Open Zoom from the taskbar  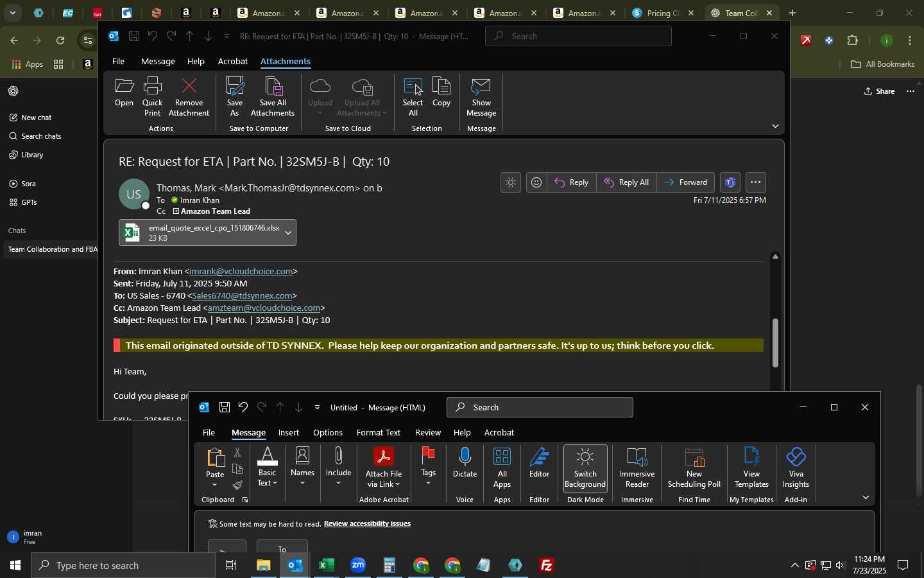pyautogui.click(x=358, y=565)
